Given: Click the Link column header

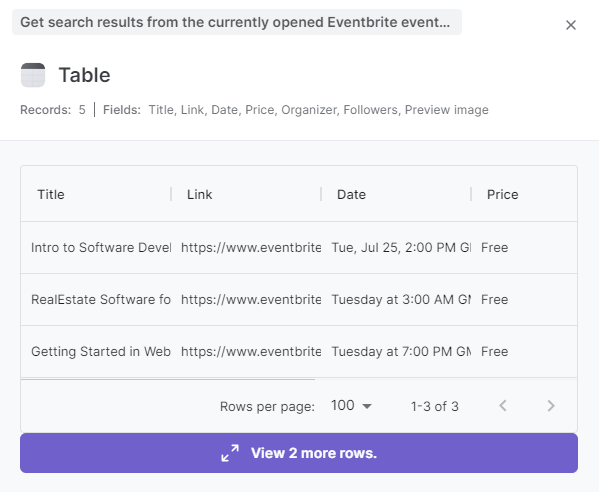Looking at the screenshot, I should coord(199,194).
